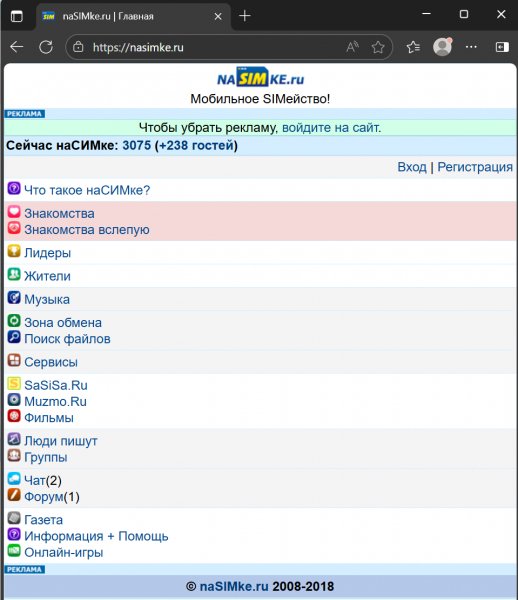Click the naSIMke.ru logo
The width and height of the screenshot is (518, 600).
261,77
